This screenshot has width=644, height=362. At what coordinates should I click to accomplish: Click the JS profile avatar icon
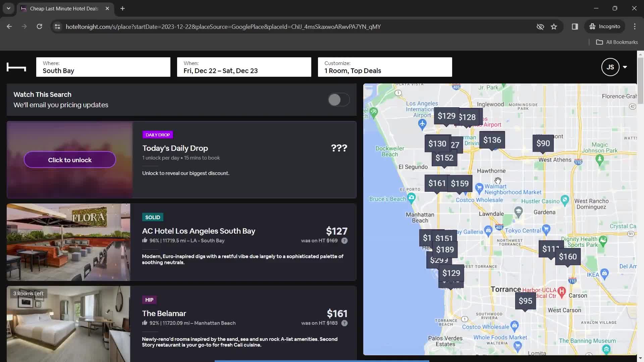pos(609,67)
